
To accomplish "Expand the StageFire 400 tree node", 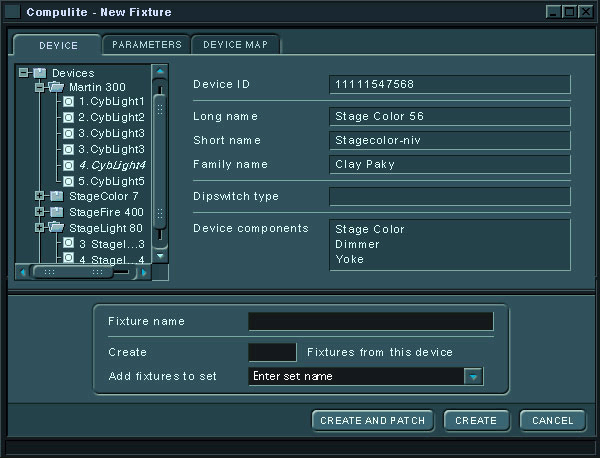I will click(39, 212).
